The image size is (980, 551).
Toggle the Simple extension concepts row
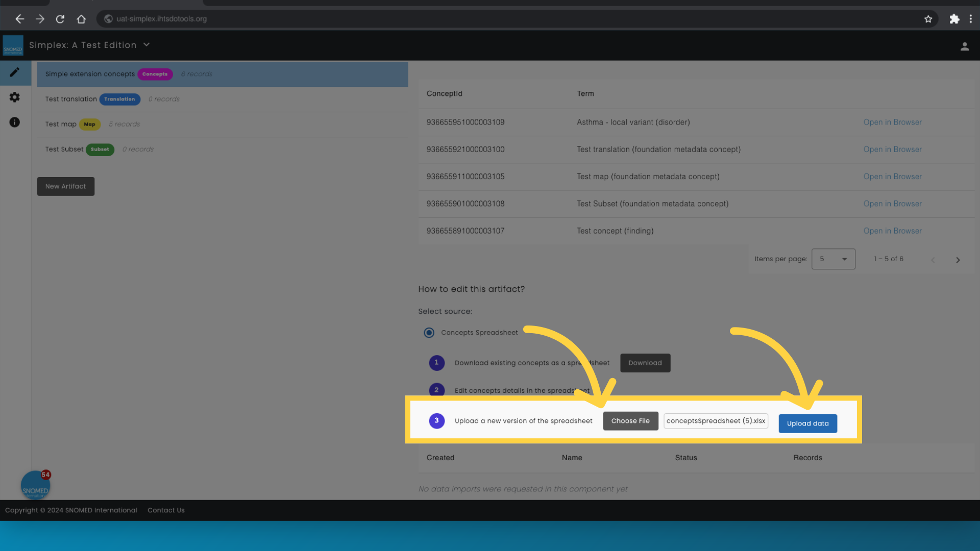tap(222, 74)
